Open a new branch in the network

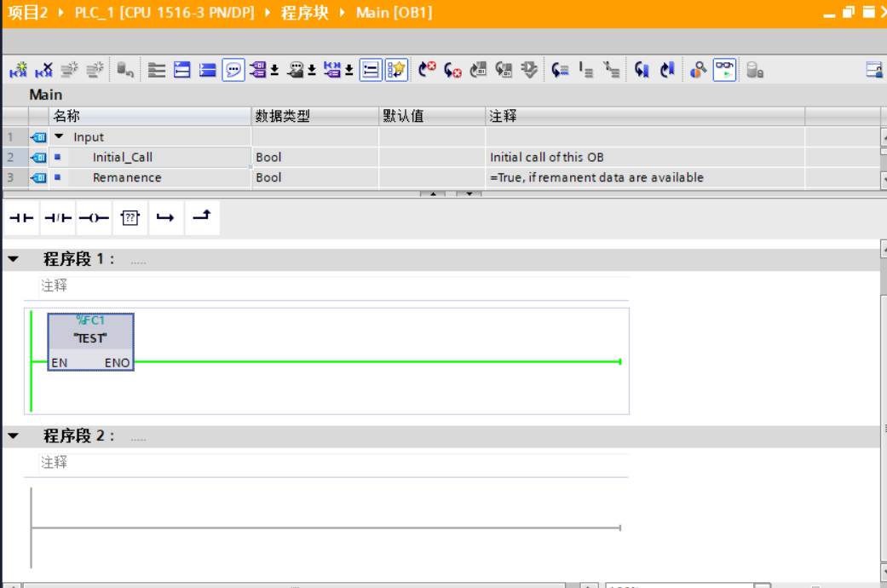pyautogui.click(x=165, y=217)
